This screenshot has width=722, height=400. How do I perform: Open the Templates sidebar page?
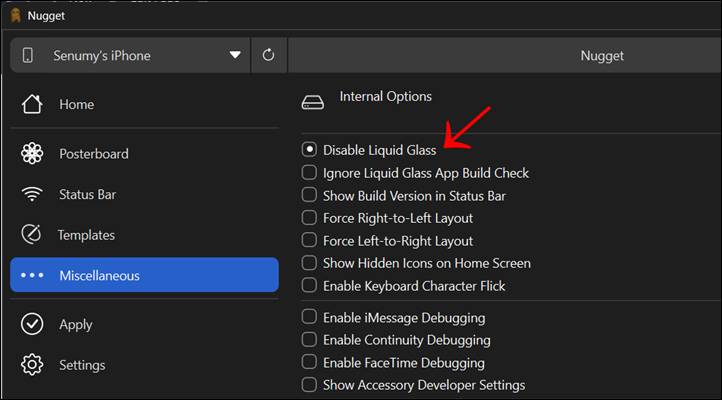(x=86, y=235)
